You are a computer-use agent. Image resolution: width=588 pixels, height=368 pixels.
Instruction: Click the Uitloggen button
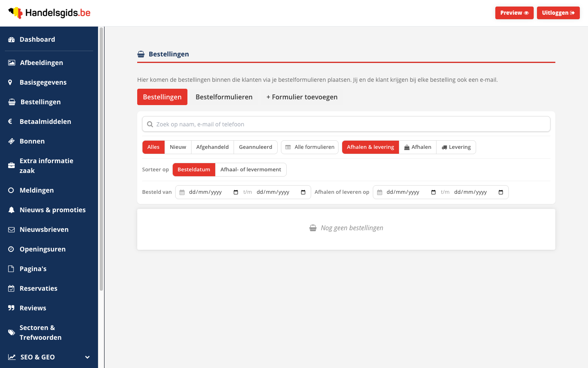click(558, 13)
